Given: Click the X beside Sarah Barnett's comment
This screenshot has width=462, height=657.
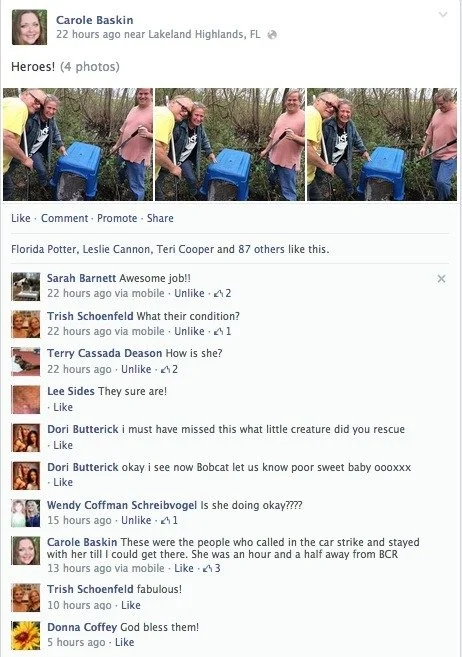Looking at the screenshot, I should coord(441,279).
